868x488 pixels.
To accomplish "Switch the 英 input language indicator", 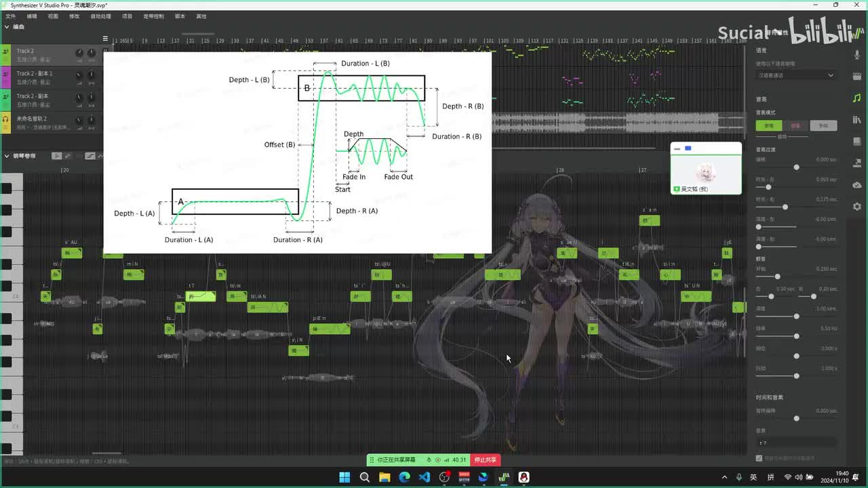I will pos(753,477).
